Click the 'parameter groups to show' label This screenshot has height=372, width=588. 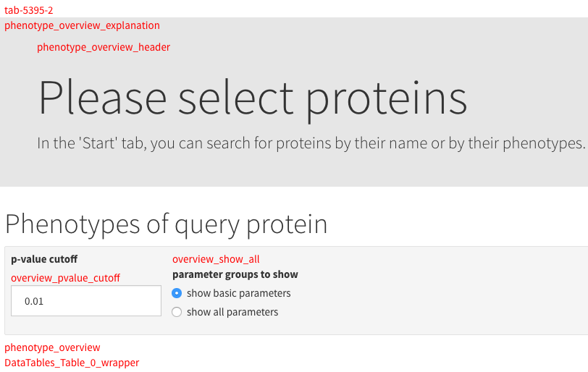235,274
